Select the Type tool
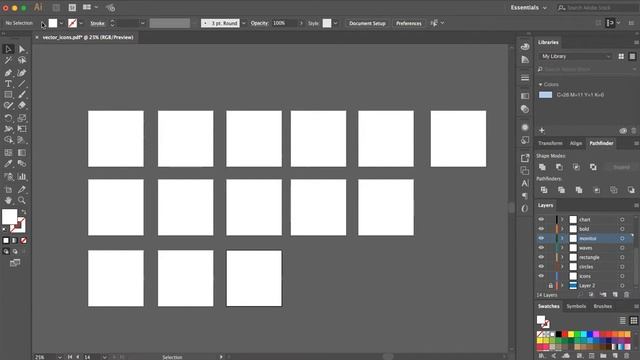The image size is (640, 360). [x=8, y=84]
